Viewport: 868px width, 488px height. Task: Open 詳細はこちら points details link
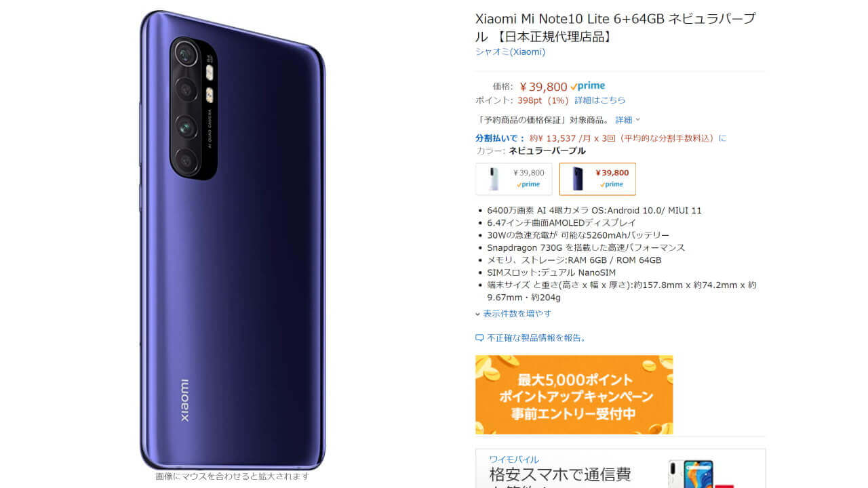(600, 100)
